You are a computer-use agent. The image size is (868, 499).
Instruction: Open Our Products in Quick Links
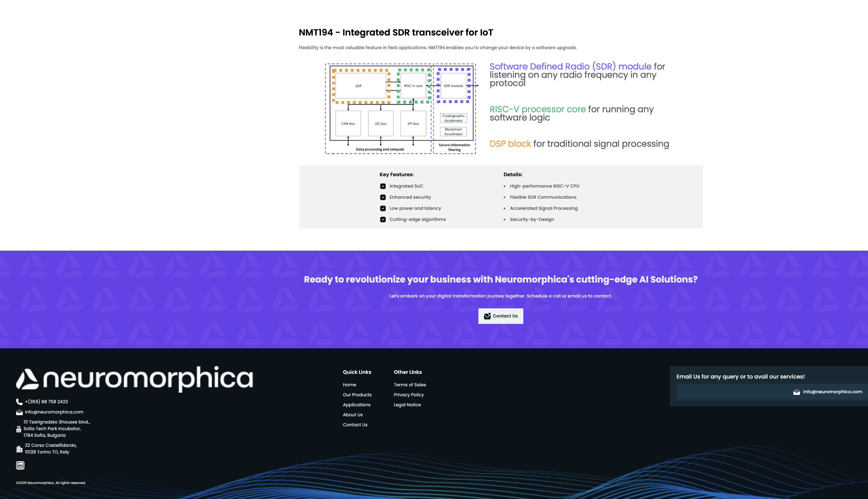[x=357, y=394]
